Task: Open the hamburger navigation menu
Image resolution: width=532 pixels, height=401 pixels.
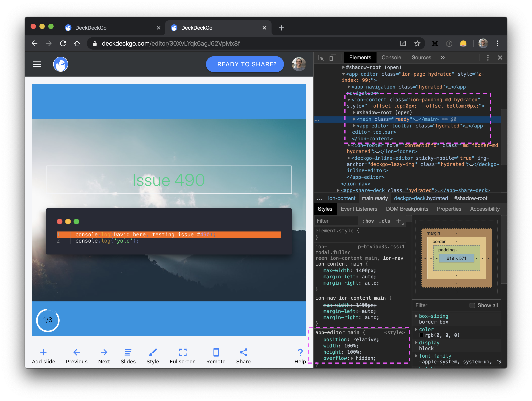Action: [37, 64]
